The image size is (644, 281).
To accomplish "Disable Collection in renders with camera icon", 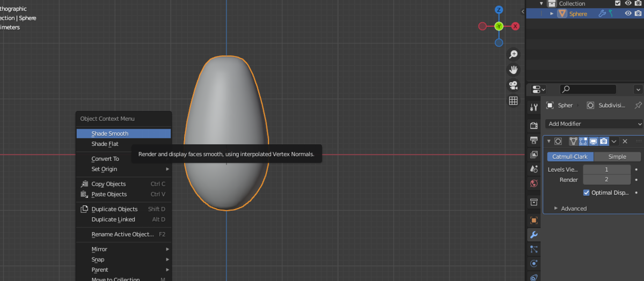I will 638,3.
